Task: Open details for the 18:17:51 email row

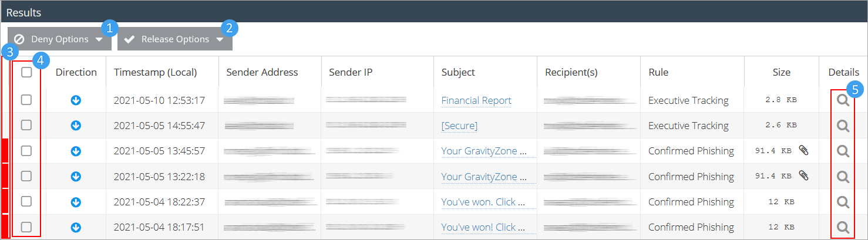Action: 843,227
